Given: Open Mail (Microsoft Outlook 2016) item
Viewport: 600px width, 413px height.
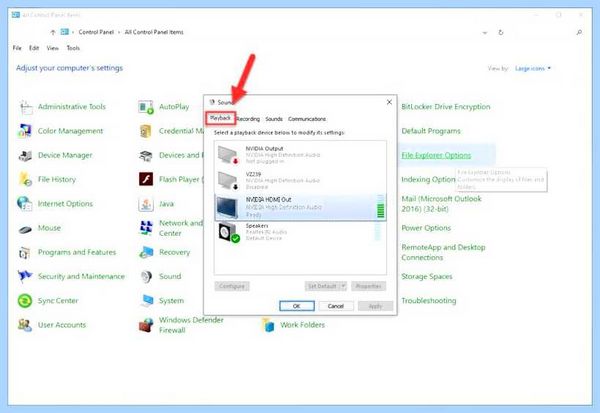Looking at the screenshot, I should [441, 204].
